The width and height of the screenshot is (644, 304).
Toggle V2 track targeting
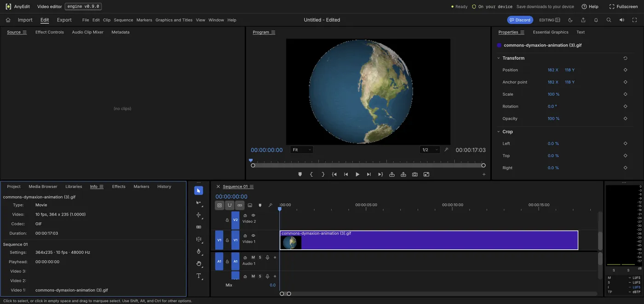click(x=236, y=220)
